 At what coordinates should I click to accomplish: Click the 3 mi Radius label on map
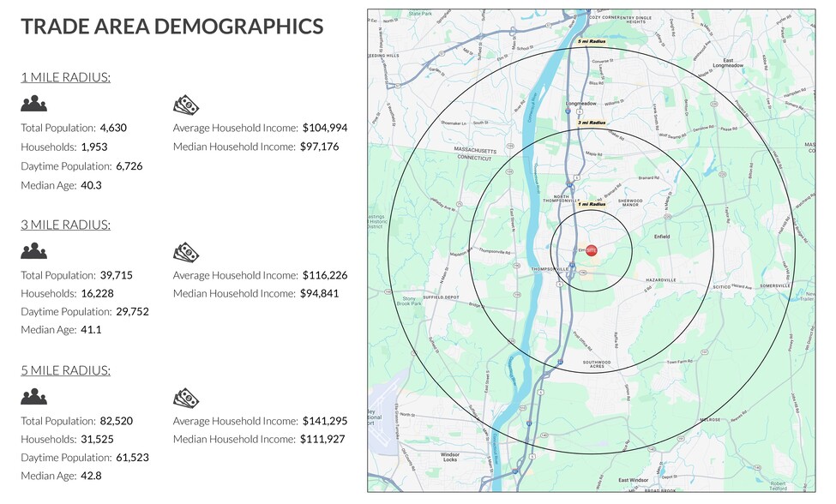click(x=591, y=123)
